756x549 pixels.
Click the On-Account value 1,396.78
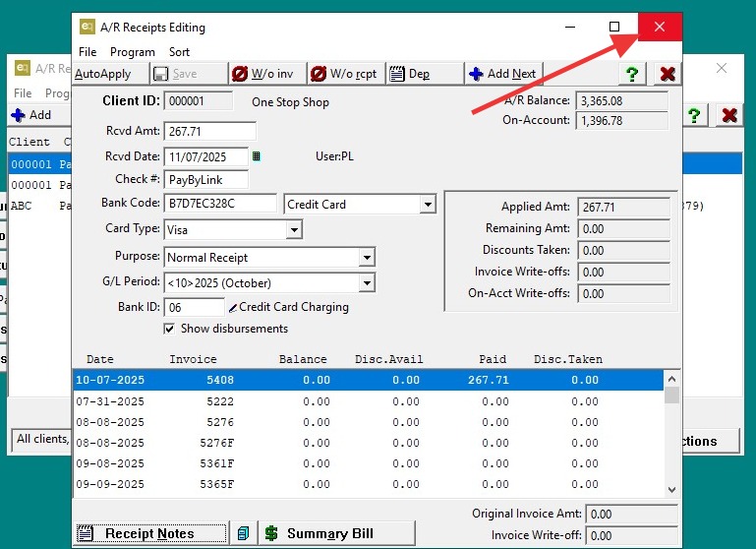(x=622, y=121)
